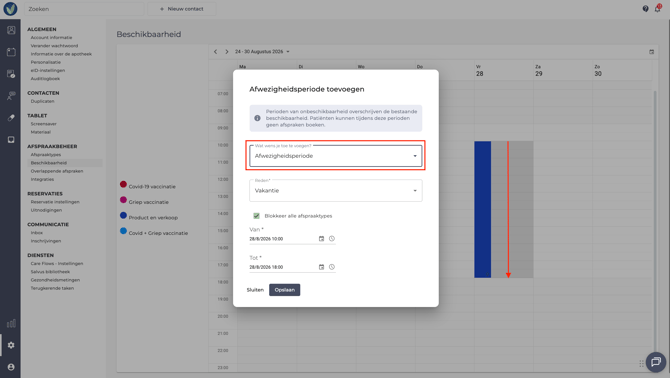Click the Zoeken search field

tap(84, 9)
